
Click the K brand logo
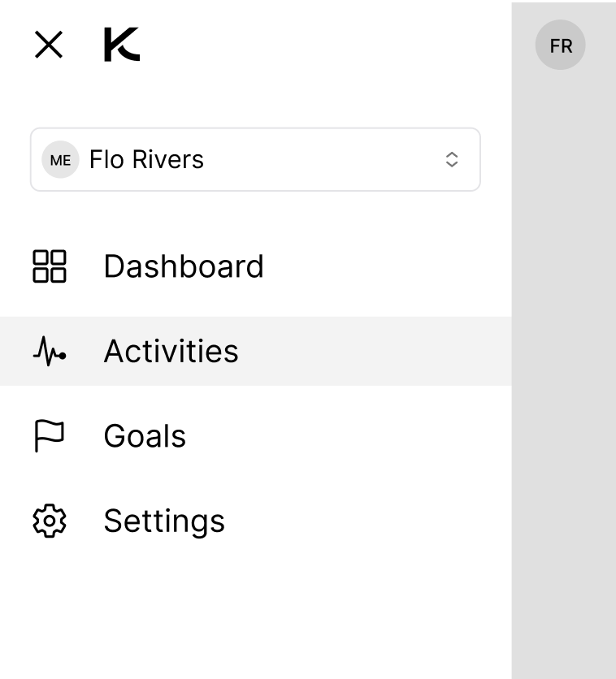122,45
